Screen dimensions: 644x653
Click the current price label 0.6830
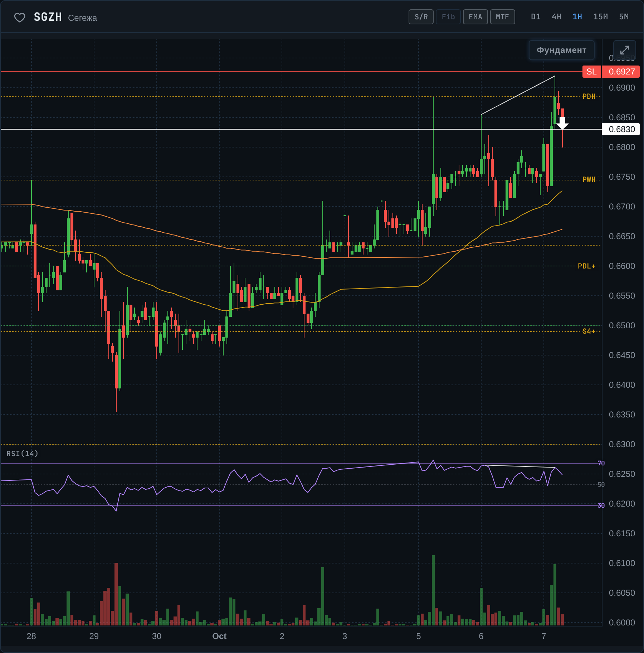pos(621,129)
